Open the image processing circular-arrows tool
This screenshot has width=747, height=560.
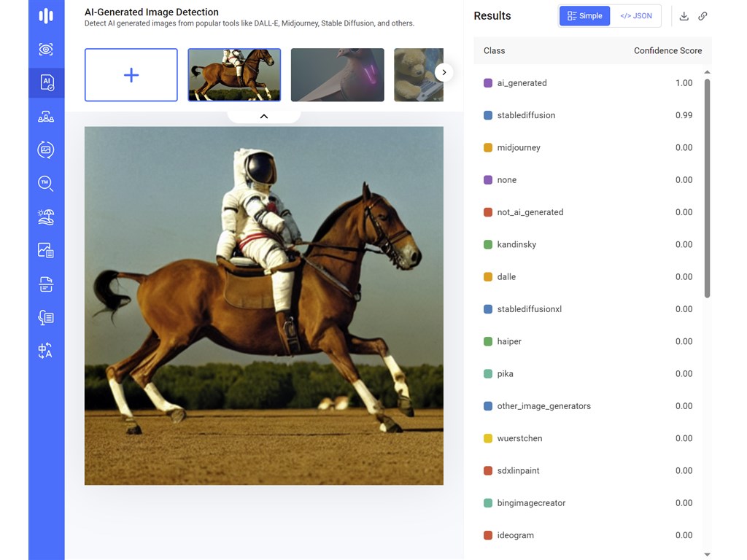pyautogui.click(x=45, y=149)
